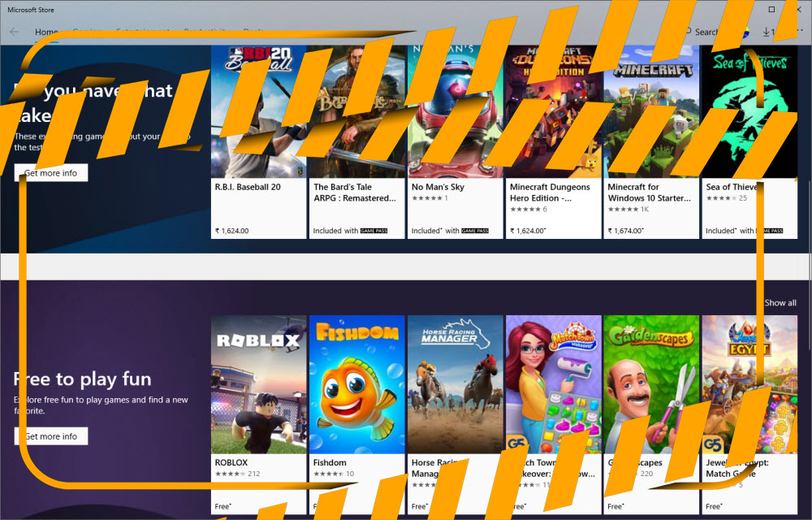Open the Show all link
Viewport: 812px width, 520px height.
[780, 302]
